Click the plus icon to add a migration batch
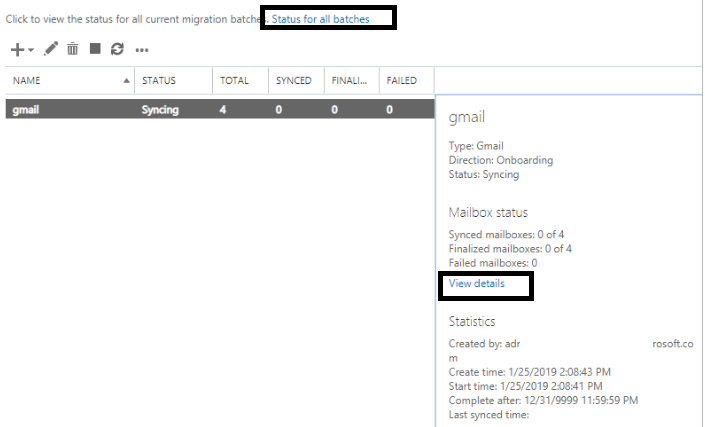This screenshot has width=705, height=427. coord(17,49)
